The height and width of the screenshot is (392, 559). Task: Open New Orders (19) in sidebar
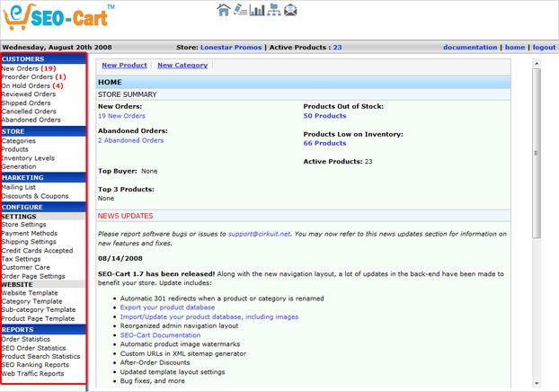click(x=29, y=68)
